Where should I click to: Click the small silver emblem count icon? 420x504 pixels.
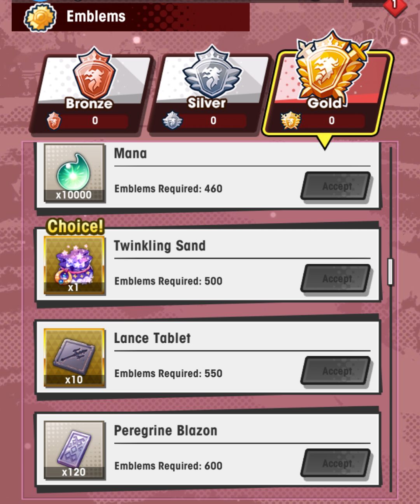coord(172,121)
